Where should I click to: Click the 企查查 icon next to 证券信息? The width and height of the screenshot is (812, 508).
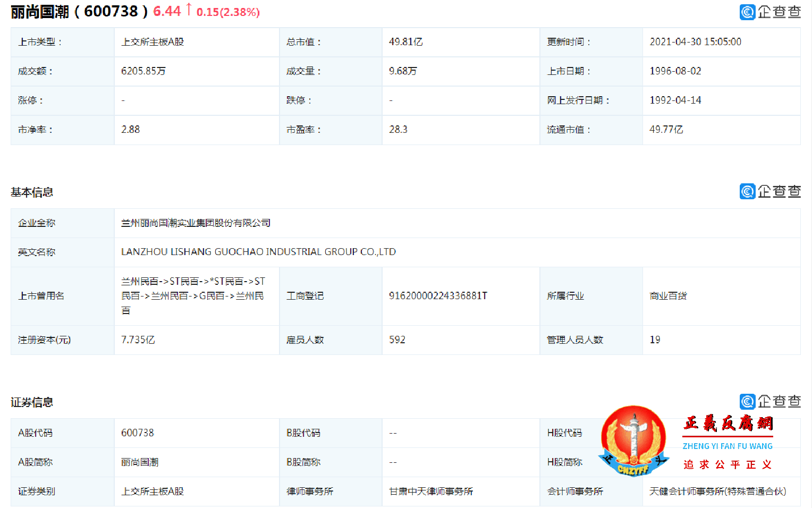771,402
